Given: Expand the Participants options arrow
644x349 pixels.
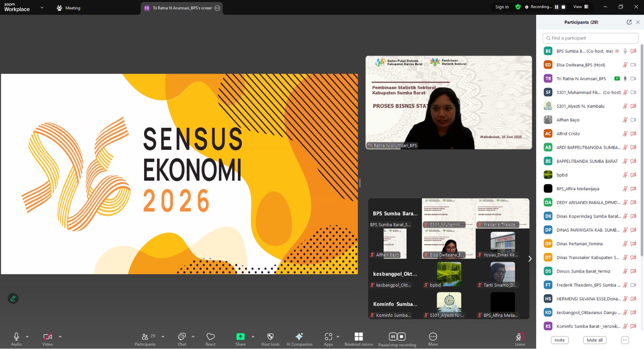Looking at the screenshot, I should pos(163,337).
